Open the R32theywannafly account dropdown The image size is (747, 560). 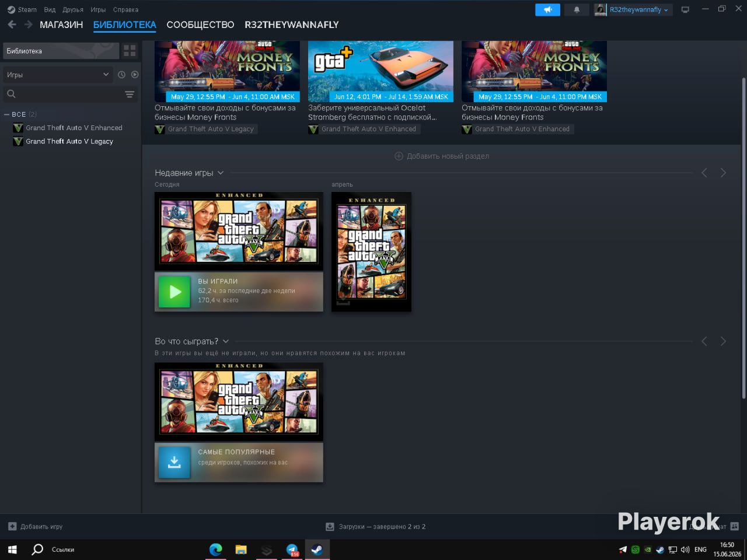pyautogui.click(x=639, y=10)
